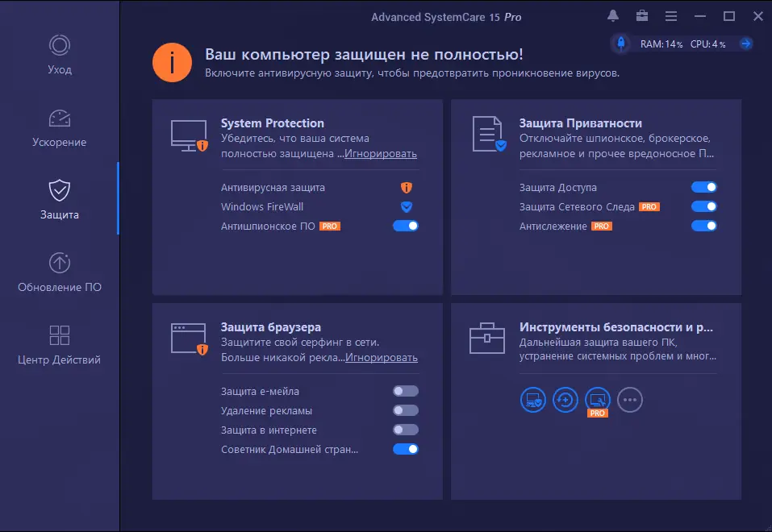Click the Защита браузера window icon
This screenshot has height=532, width=772.
point(189,339)
